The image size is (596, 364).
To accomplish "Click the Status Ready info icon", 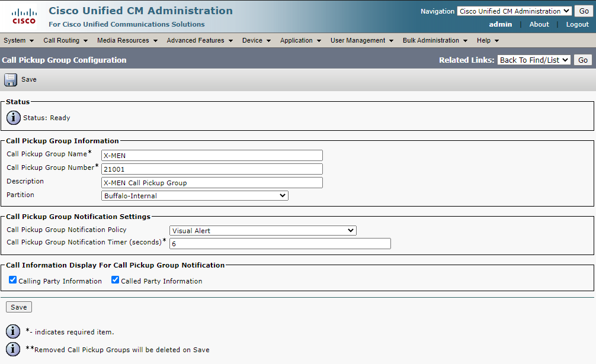I will 14,118.
